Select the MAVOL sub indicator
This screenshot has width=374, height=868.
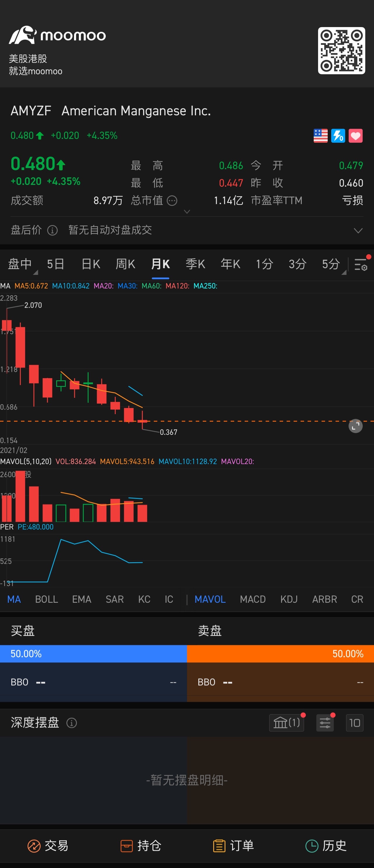(x=210, y=599)
